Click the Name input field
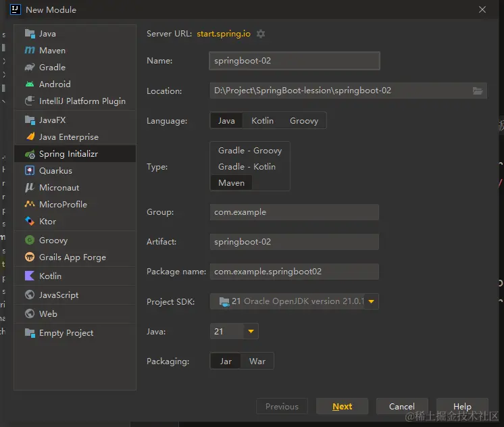The width and height of the screenshot is (504, 427). (295, 61)
